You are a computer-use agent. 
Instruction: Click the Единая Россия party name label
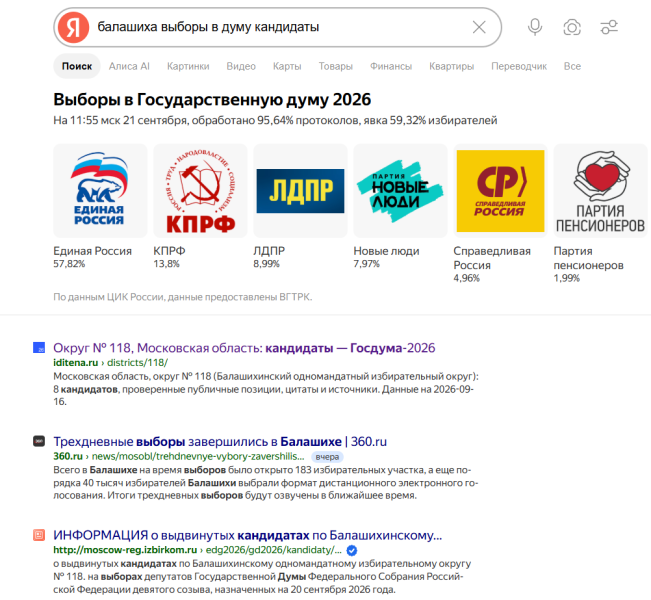point(92,251)
